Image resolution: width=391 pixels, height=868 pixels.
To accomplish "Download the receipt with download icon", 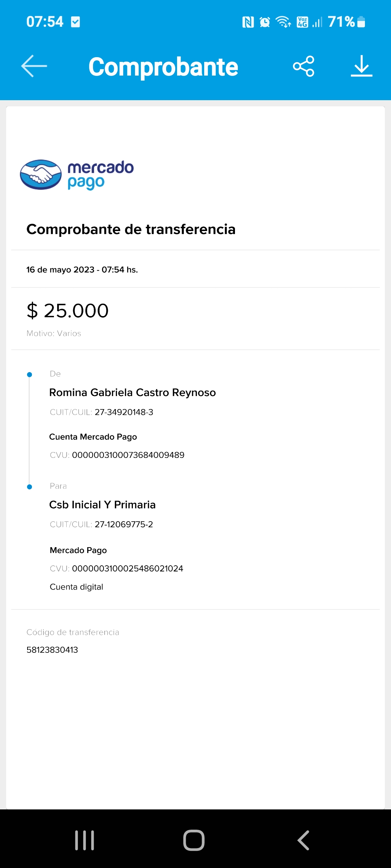I will tap(361, 66).
